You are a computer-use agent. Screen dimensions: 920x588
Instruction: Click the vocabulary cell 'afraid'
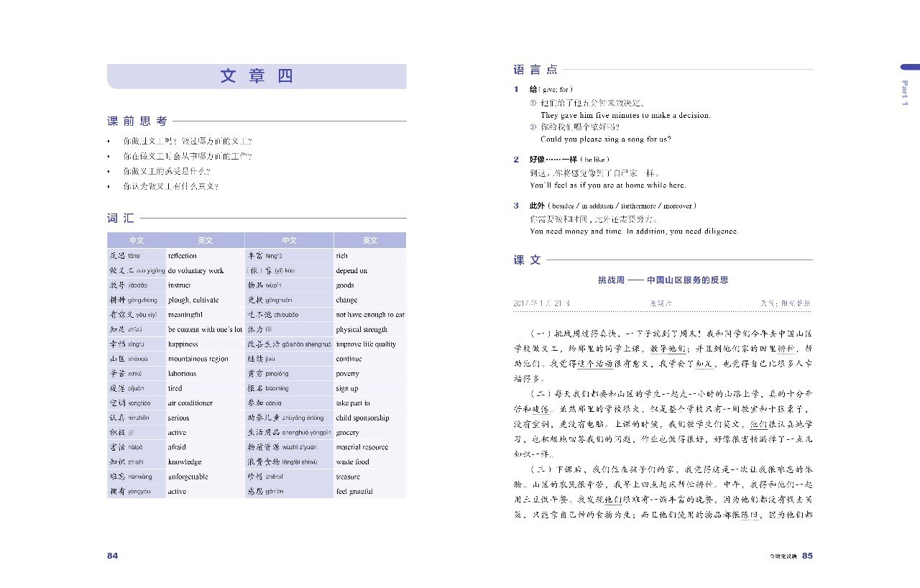pyautogui.click(x=205, y=447)
